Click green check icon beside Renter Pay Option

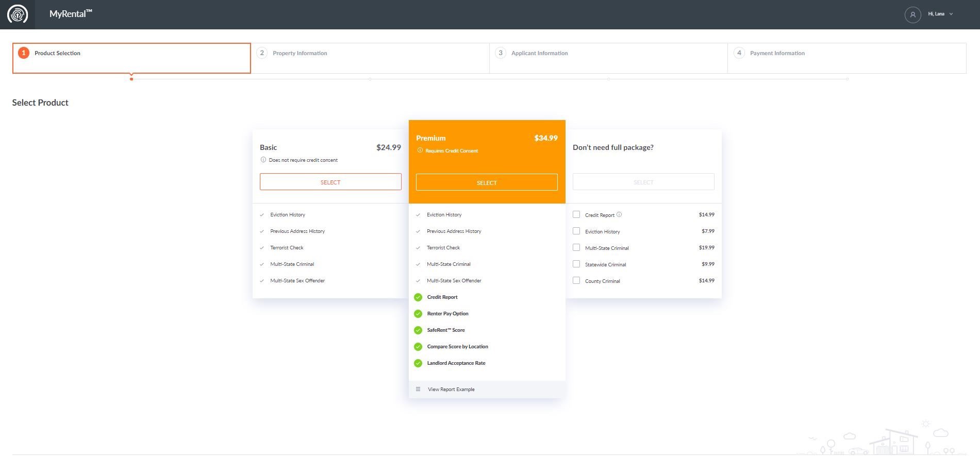click(x=418, y=314)
